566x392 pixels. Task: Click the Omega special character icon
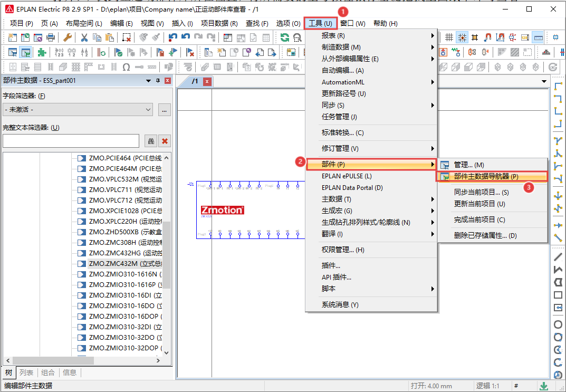coord(126,67)
